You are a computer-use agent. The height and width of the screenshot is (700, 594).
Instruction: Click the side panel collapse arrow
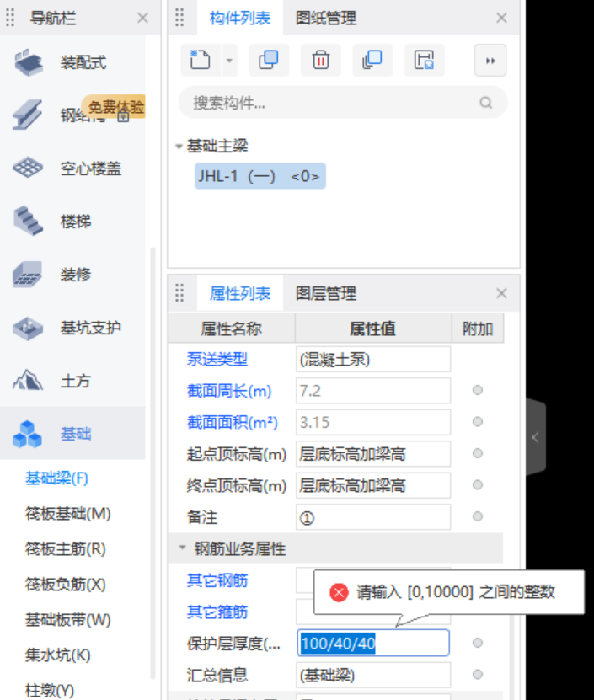pyautogui.click(x=536, y=437)
